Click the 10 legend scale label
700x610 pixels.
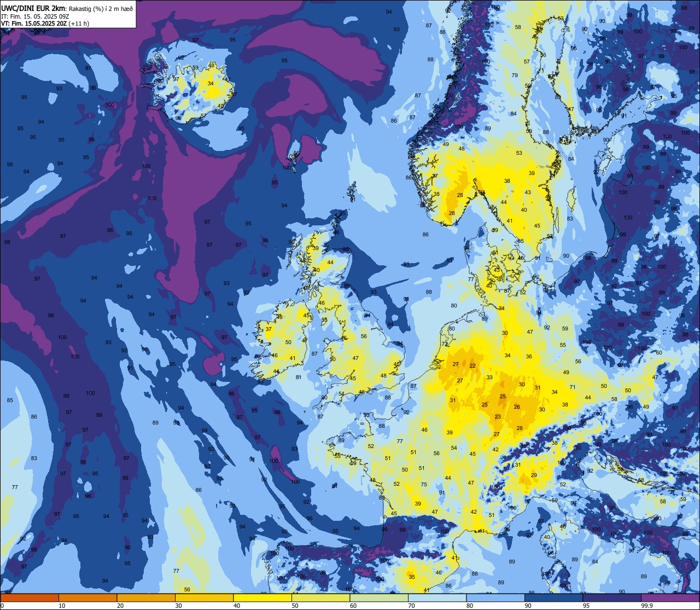62,606
